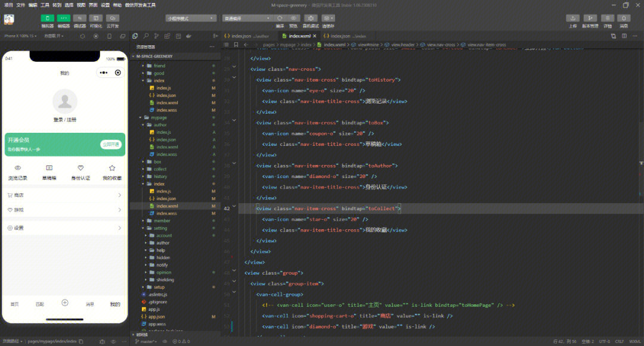Image resolution: width=644 pixels, height=346 pixels.
Task: Open the 资源管理器 more options ellipsis
Action: (x=212, y=46)
